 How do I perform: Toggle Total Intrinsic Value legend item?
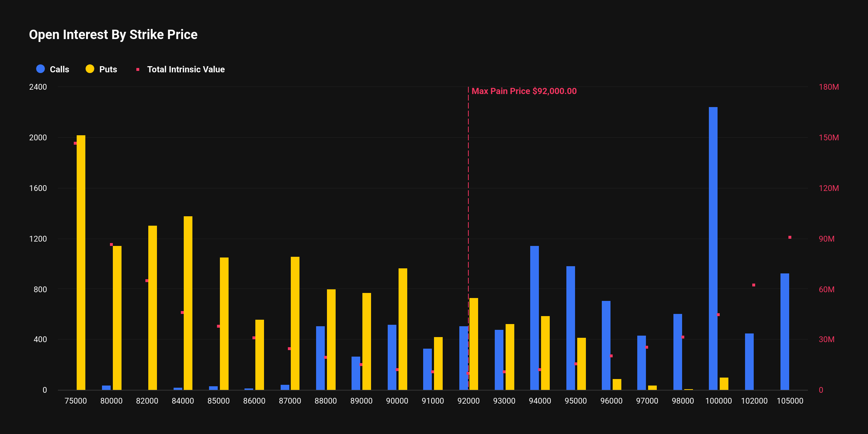[x=186, y=69]
